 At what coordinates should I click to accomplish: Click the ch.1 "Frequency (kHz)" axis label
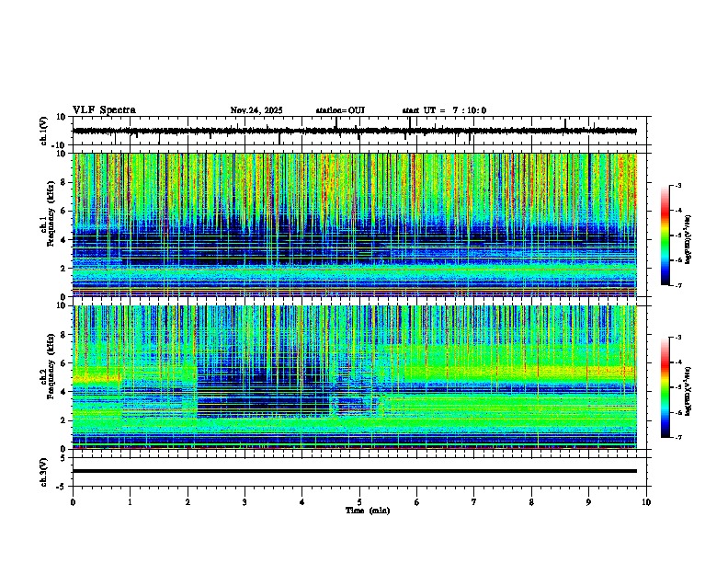point(51,212)
